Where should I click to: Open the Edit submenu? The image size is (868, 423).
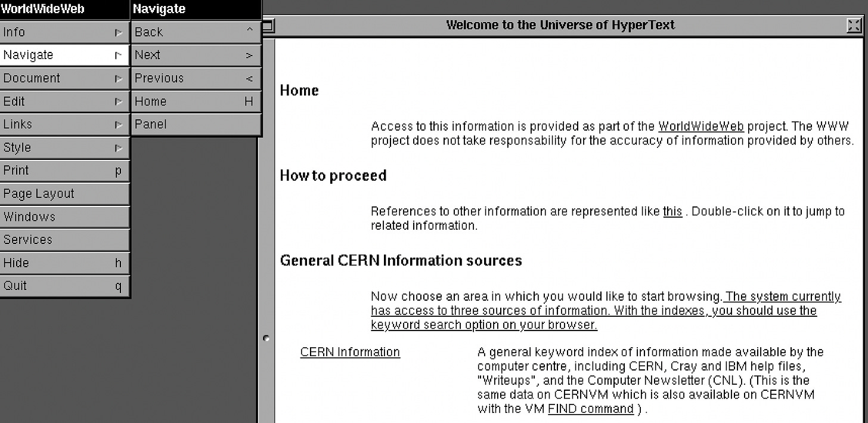[x=64, y=101]
